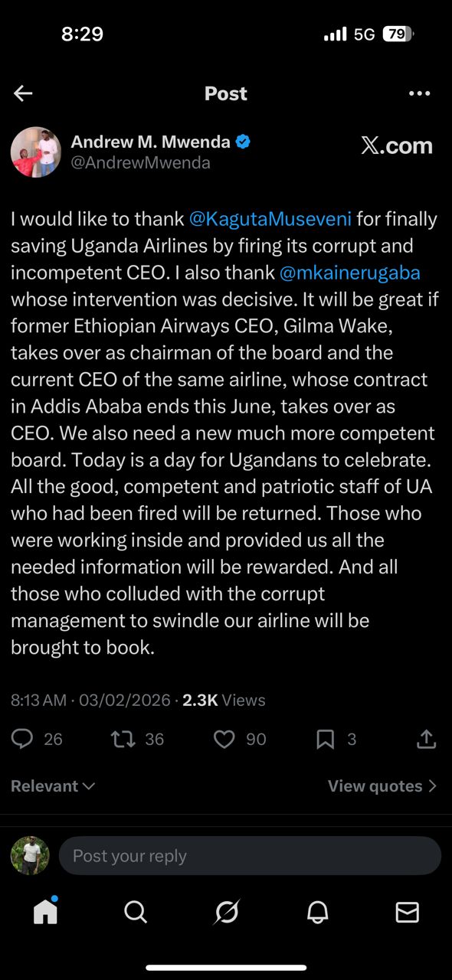Open messages envelope icon
The width and height of the screenshot is (452, 980).
coord(408,912)
